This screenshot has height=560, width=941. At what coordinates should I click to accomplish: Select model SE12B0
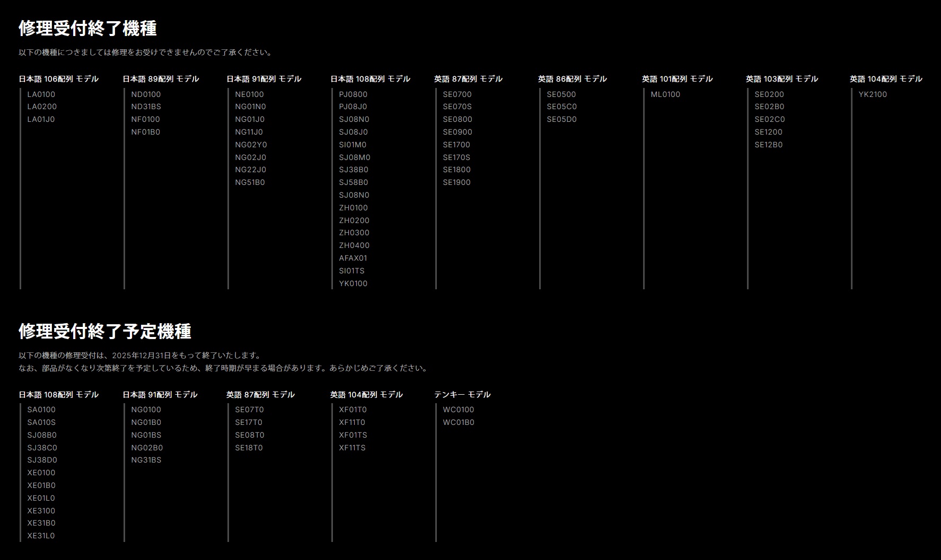point(768,145)
